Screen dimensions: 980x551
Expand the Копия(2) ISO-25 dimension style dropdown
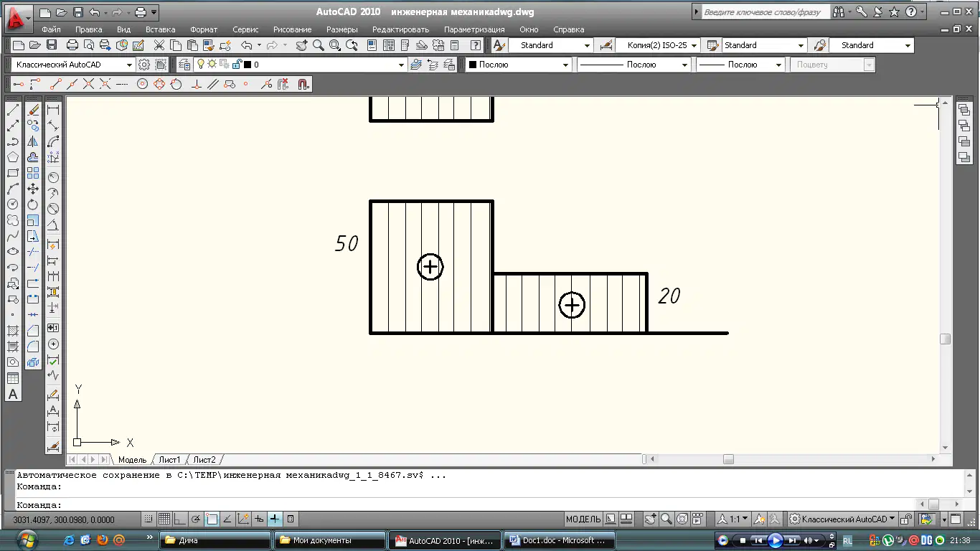click(657, 45)
